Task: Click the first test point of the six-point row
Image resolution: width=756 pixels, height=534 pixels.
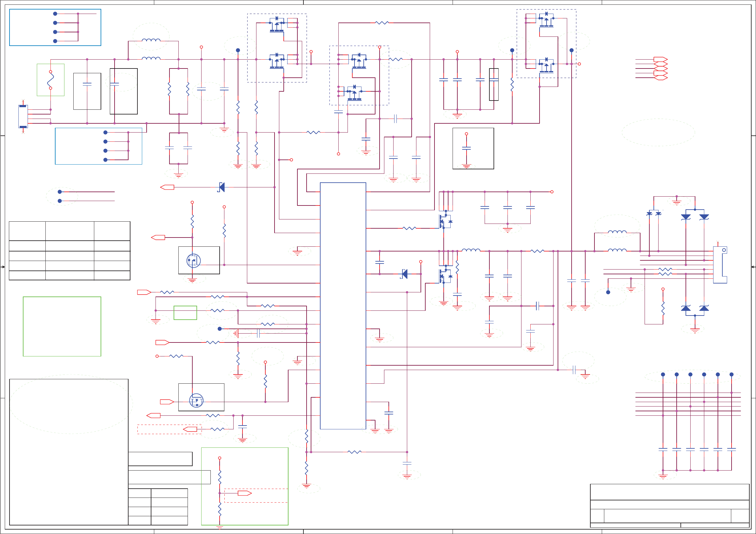Action: 663,374
